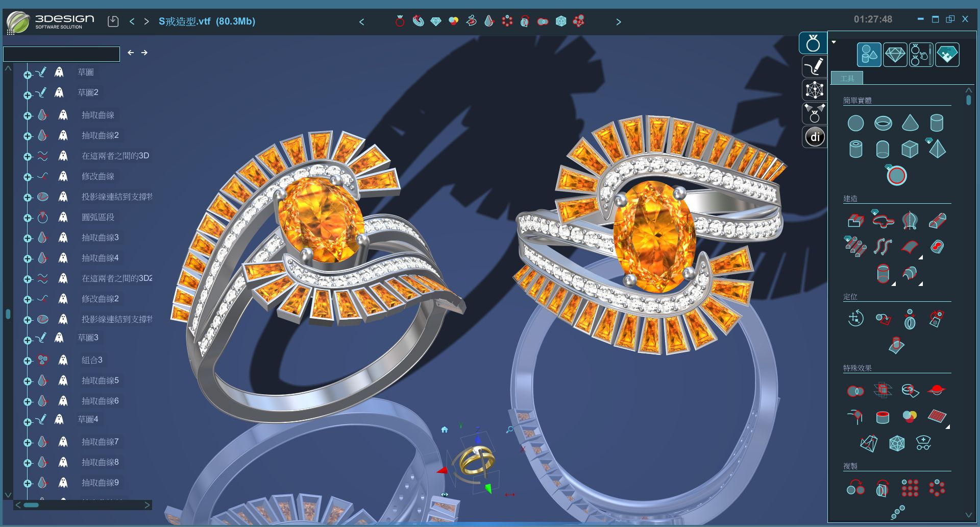Screen dimensions: 980x527
Task: Switch to the sketch pencil mode side tab
Action: pos(815,67)
